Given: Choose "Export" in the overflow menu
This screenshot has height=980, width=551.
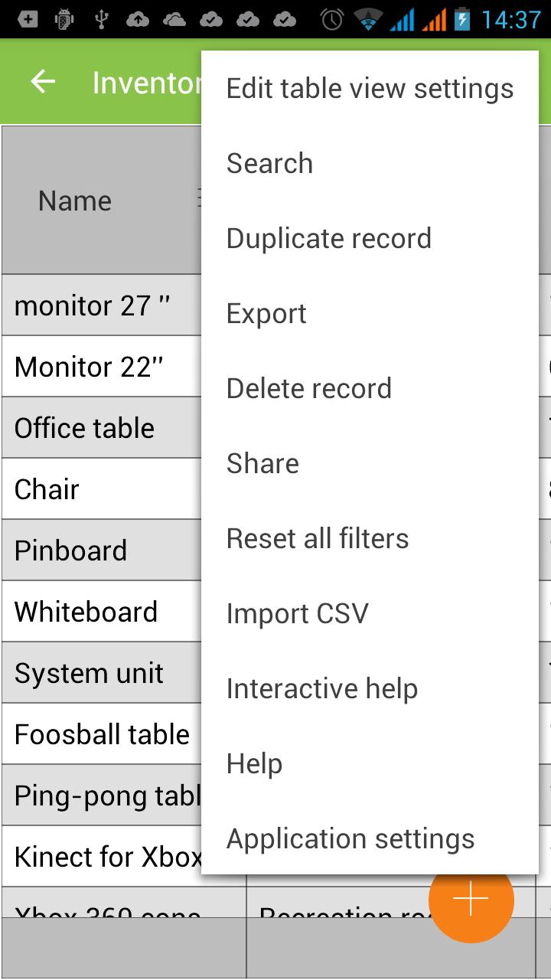Looking at the screenshot, I should 266,312.
